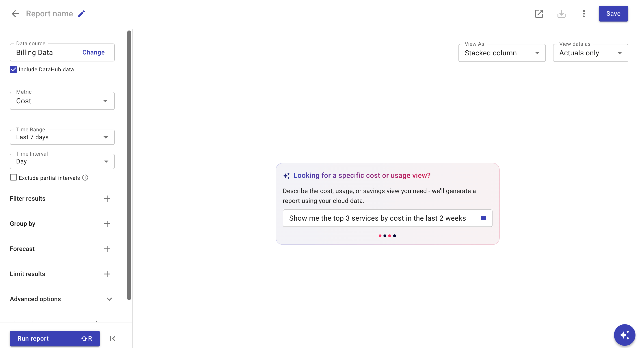644x348 pixels.
Task: Edit the report name with pencil icon
Action: 82,13
